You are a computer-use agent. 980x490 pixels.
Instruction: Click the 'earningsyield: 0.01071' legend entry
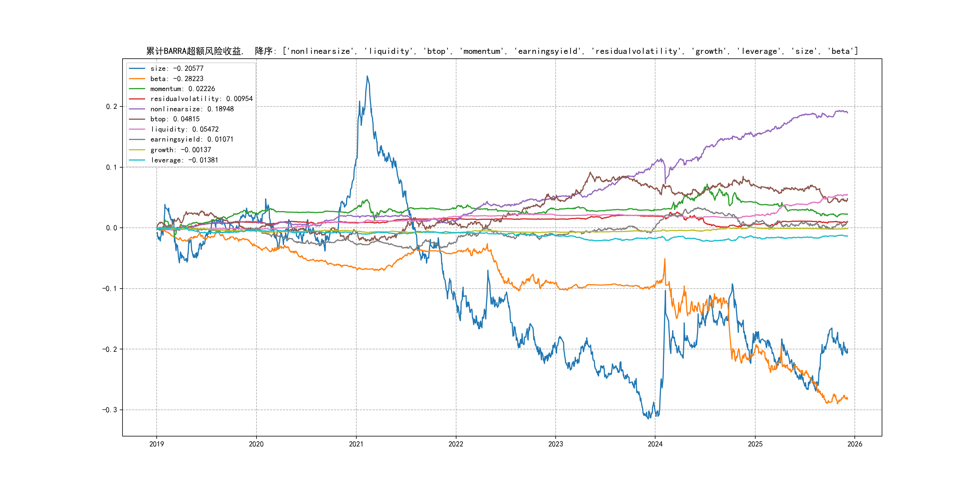pyautogui.click(x=192, y=140)
